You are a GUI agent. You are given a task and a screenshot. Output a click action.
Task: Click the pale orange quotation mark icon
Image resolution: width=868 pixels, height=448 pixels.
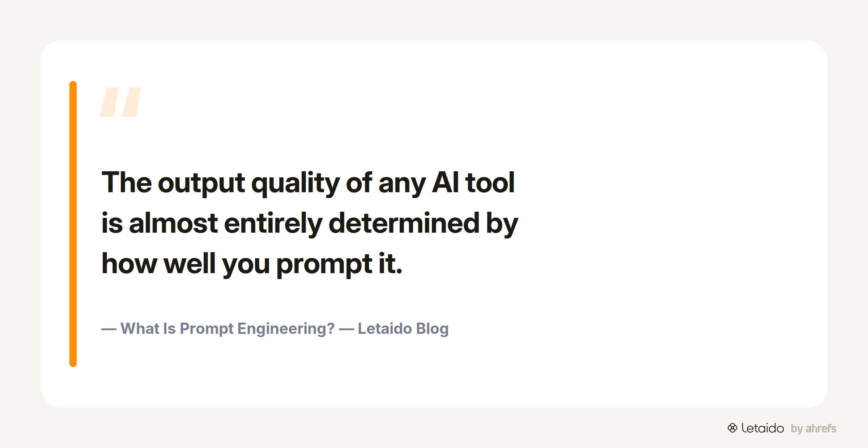[120, 102]
